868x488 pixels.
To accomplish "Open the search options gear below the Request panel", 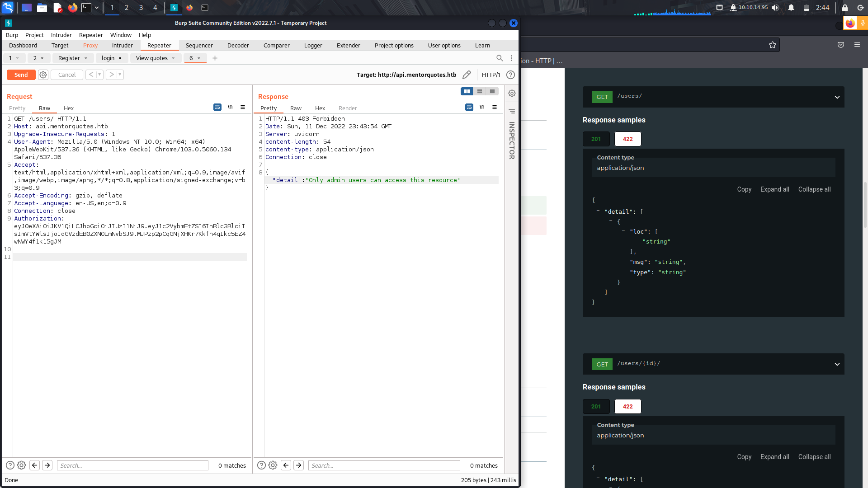I will click(21, 465).
